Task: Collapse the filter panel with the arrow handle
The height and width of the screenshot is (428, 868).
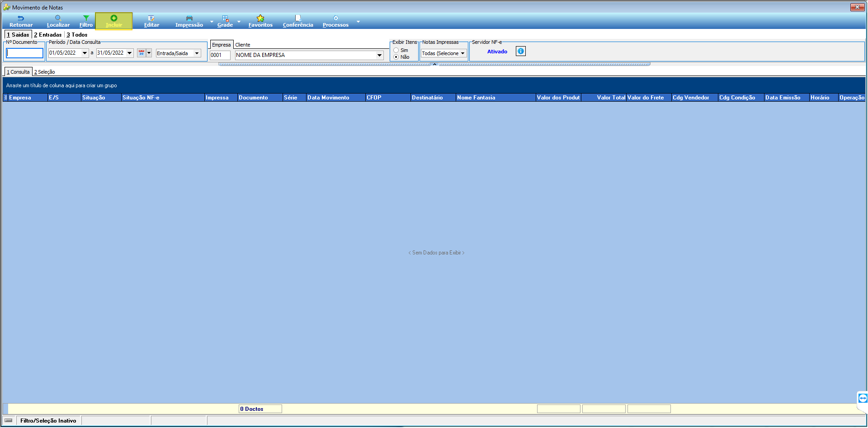Action: 434,64
